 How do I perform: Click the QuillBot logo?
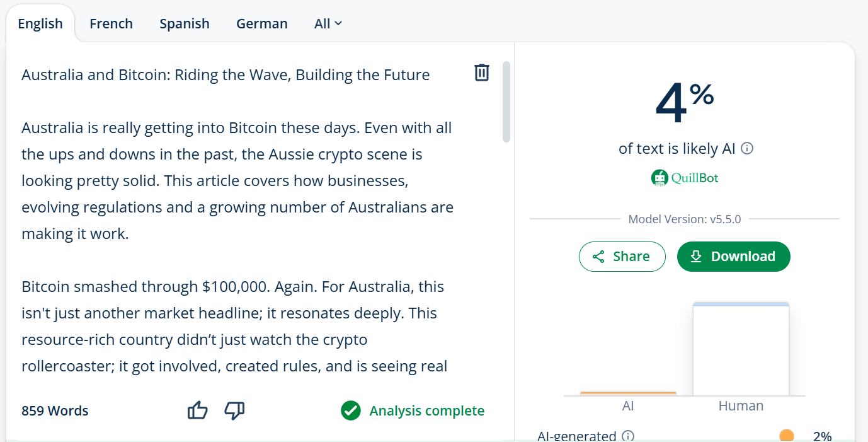[685, 178]
